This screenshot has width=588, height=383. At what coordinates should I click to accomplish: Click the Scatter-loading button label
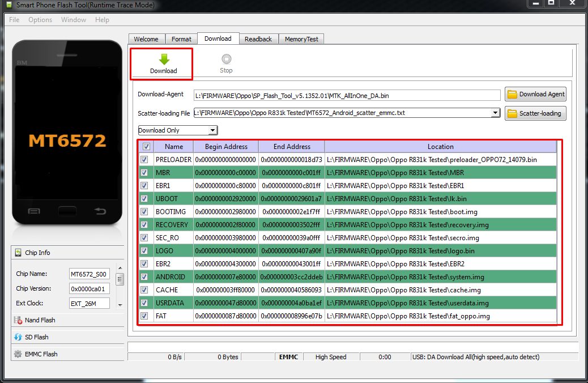point(540,113)
